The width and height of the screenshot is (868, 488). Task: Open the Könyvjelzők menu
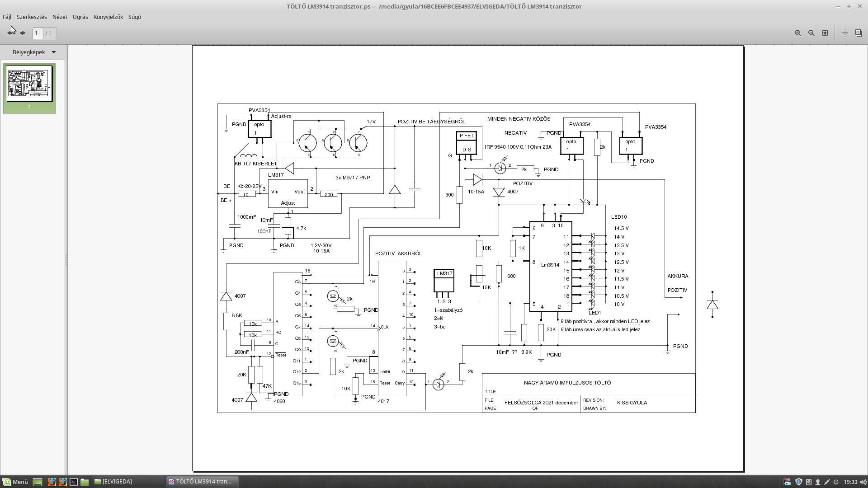108,17
